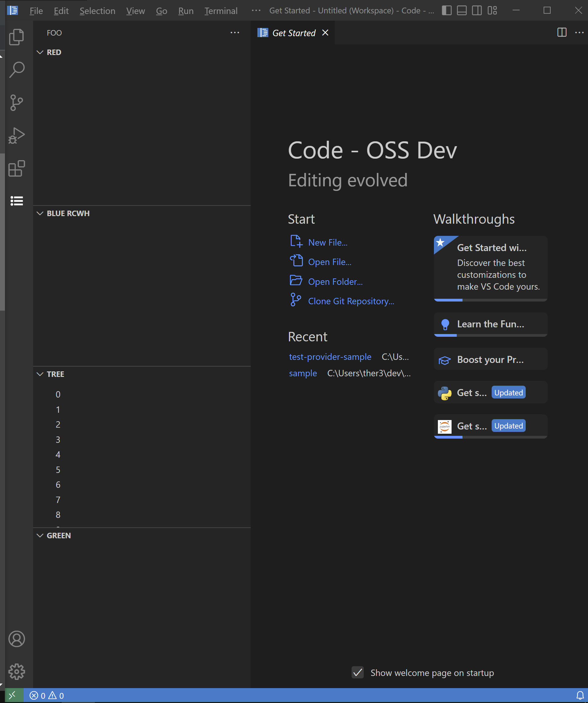
Task: Split the editor to the right
Action: pyautogui.click(x=562, y=33)
